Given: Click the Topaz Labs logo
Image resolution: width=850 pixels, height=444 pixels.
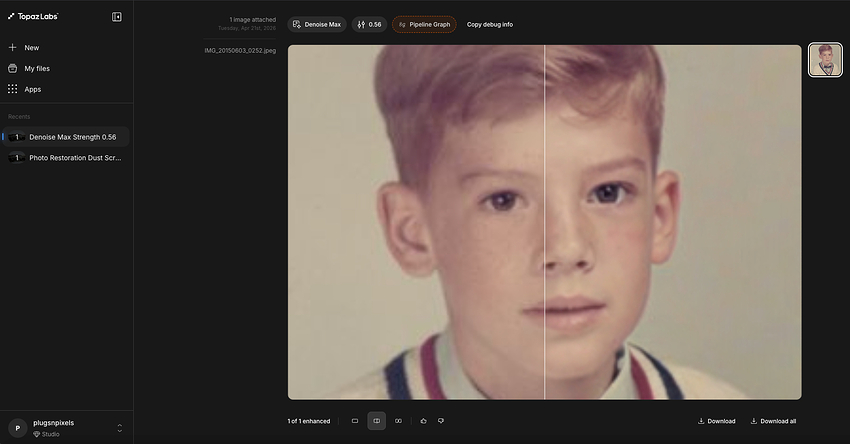Looking at the screenshot, I should [x=33, y=16].
